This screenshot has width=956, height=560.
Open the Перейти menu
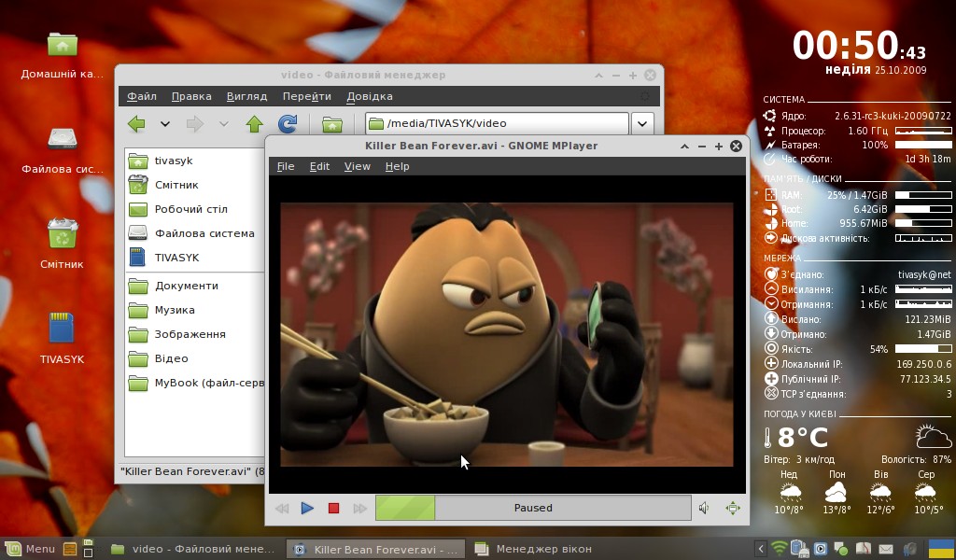coord(306,96)
